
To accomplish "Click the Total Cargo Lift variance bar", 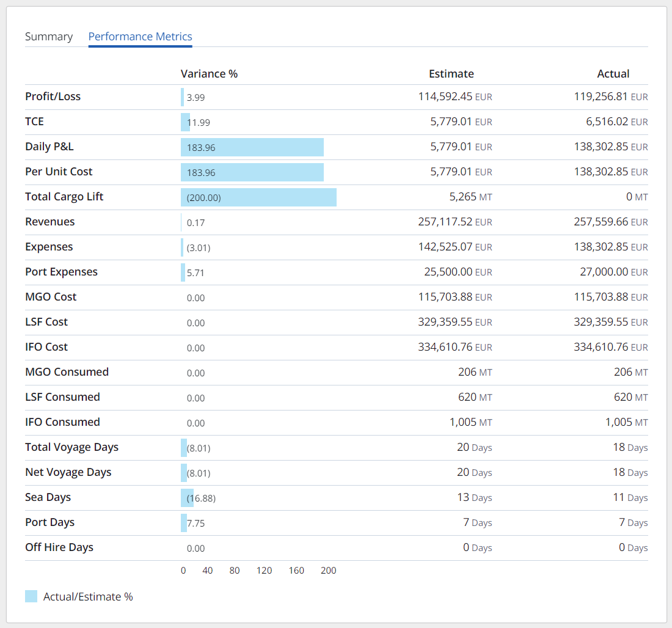I will coord(258,197).
